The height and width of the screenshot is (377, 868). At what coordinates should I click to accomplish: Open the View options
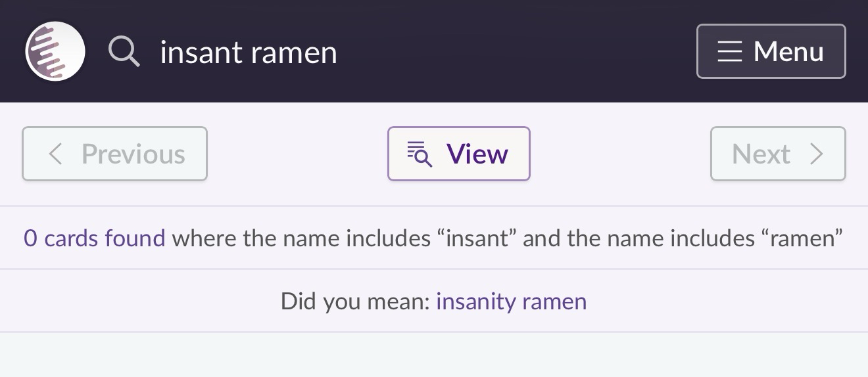coord(459,154)
